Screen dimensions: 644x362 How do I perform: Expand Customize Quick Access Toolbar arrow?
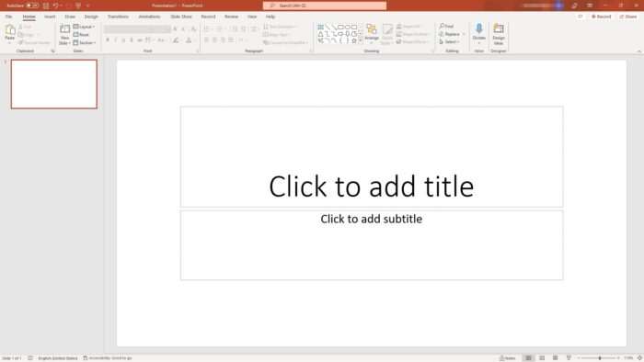click(88, 6)
